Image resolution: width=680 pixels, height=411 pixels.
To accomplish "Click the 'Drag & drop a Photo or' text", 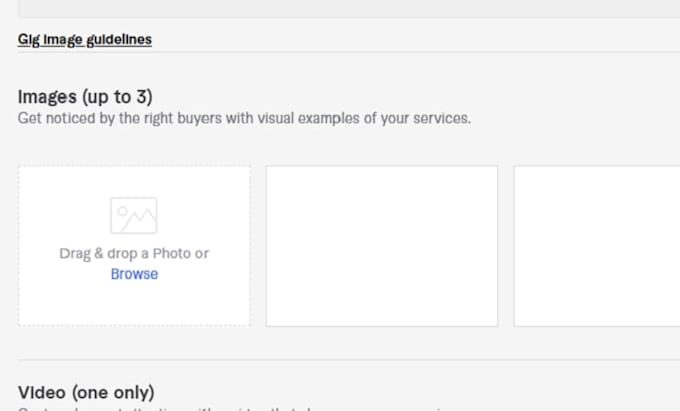I will click(134, 253).
